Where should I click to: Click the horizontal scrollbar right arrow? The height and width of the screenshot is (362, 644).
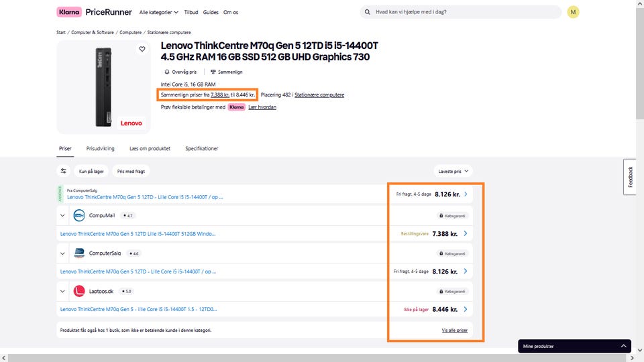632,358
